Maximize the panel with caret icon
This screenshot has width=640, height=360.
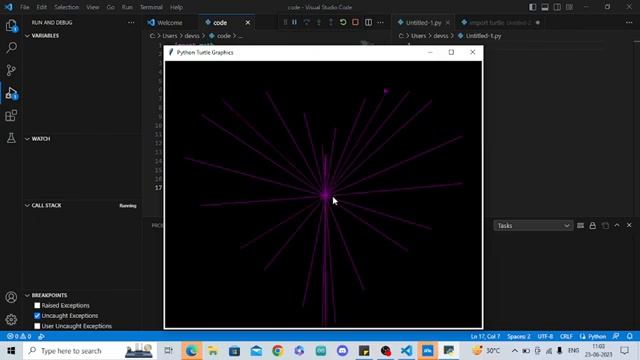point(617,225)
